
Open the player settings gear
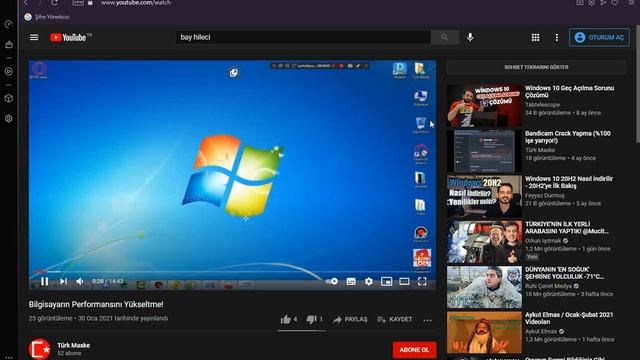click(369, 281)
